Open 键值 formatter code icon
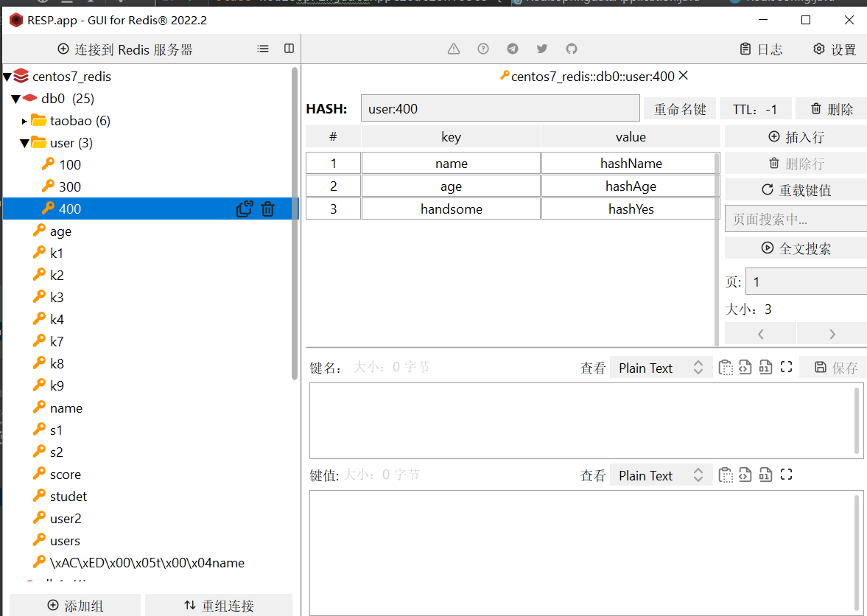Screen dimensions: 867x616 point(745,475)
